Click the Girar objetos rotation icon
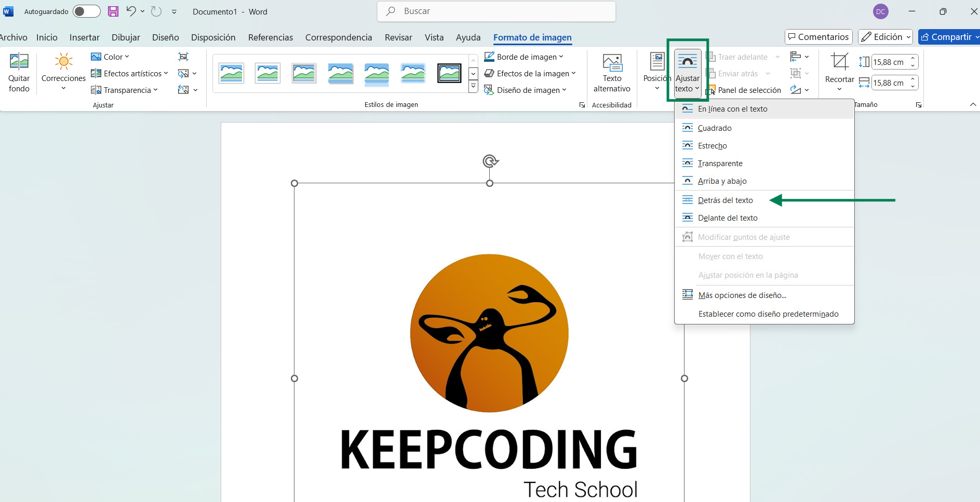 tap(796, 90)
